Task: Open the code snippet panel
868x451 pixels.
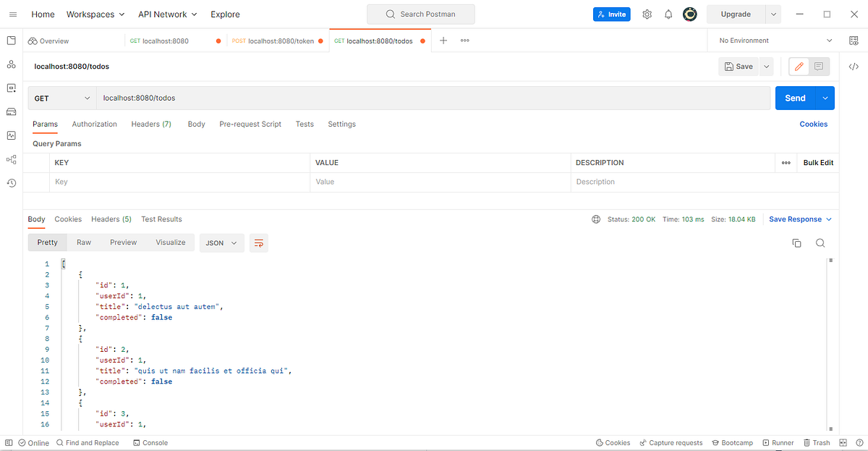Action: [x=854, y=66]
